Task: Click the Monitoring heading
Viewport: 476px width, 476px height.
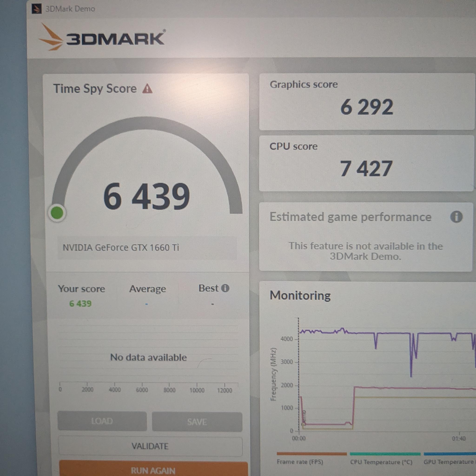Action: point(300,295)
